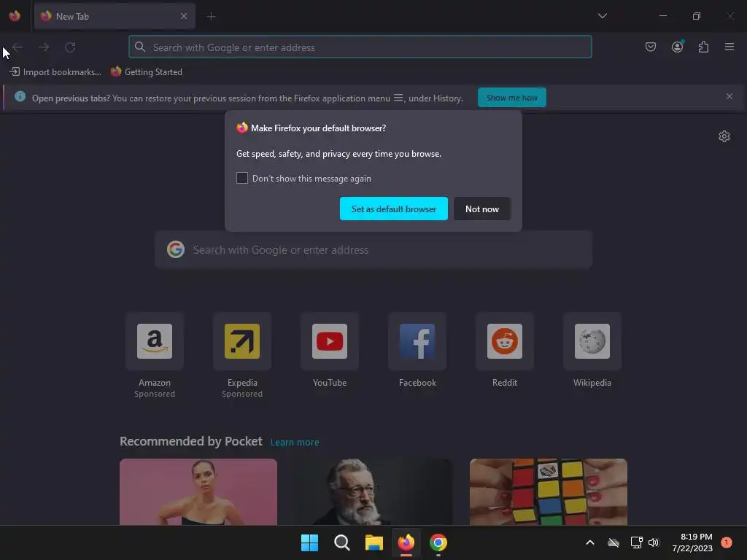Open Pocket story with Rubik's cube
This screenshot has height=560, width=747.
(x=549, y=492)
